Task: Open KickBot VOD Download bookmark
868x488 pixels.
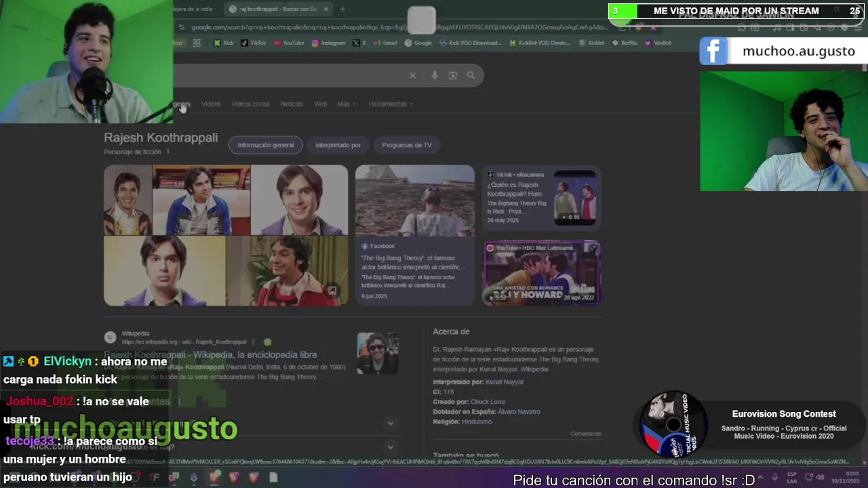Action: coord(540,43)
